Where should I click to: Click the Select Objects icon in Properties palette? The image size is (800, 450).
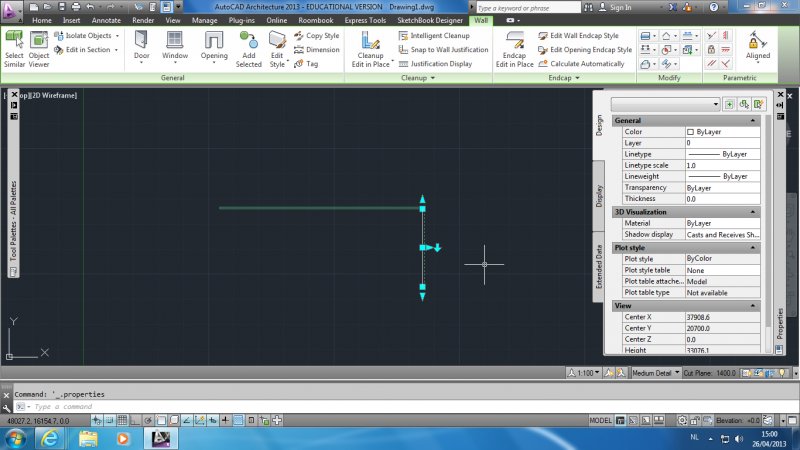[744, 104]
